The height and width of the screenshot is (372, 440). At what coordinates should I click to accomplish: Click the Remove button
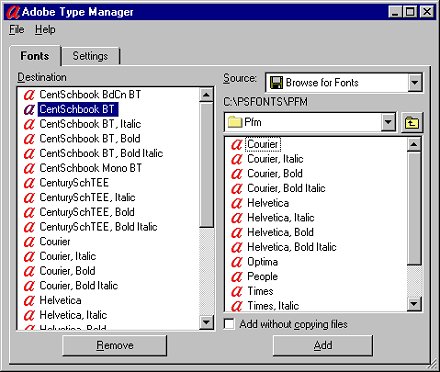pos(115,345)
